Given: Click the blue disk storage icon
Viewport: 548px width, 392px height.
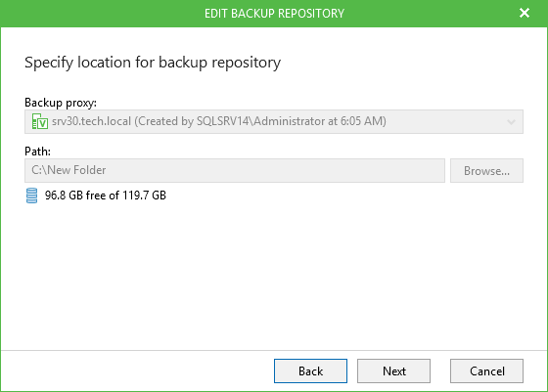Looking at the screenshot, I should coord(31,196).
